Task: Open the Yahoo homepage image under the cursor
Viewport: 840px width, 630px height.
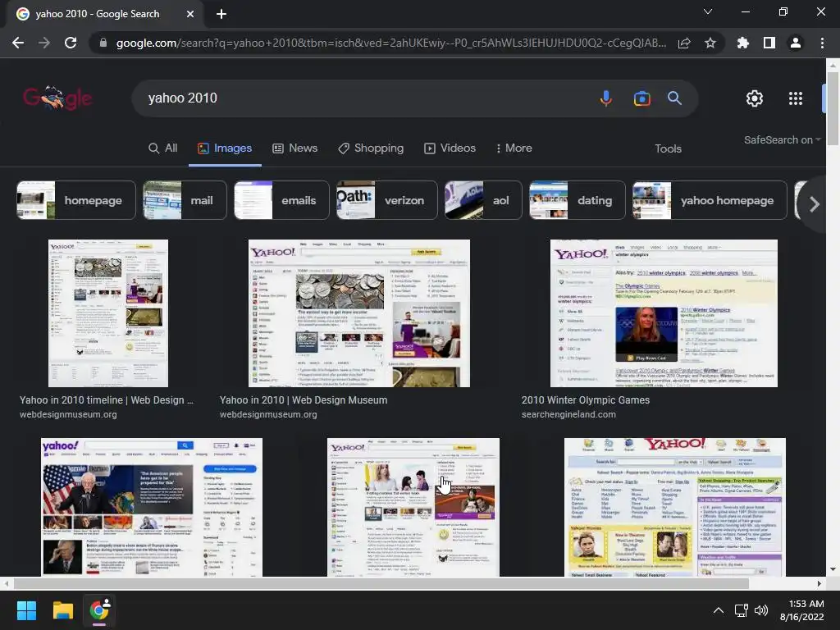Action: tap(413, 507)
